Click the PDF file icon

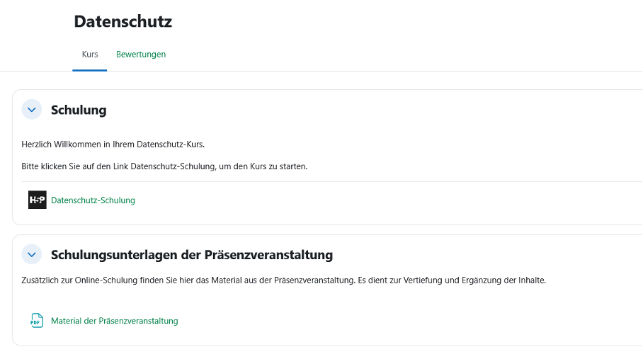(37, 321)
